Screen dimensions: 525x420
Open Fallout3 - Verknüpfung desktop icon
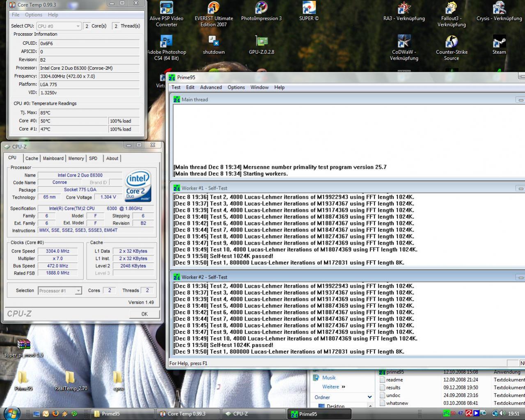point(452,14)
